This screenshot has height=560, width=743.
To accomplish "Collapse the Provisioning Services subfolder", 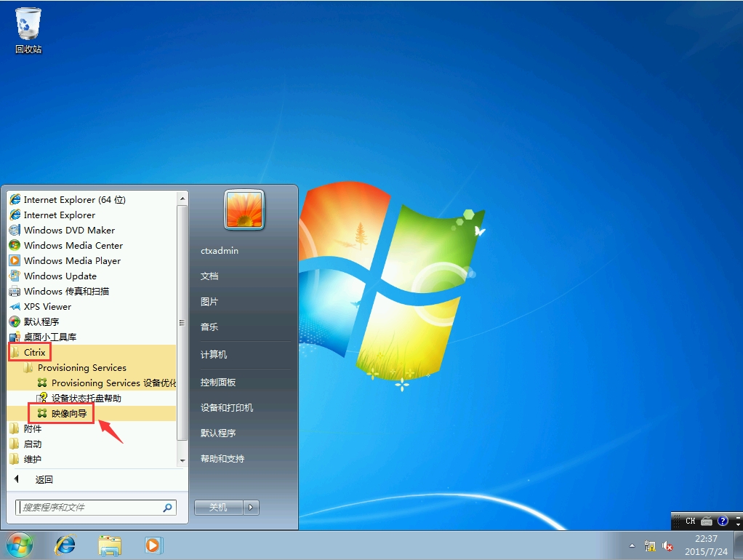I will tap(92, 367).
